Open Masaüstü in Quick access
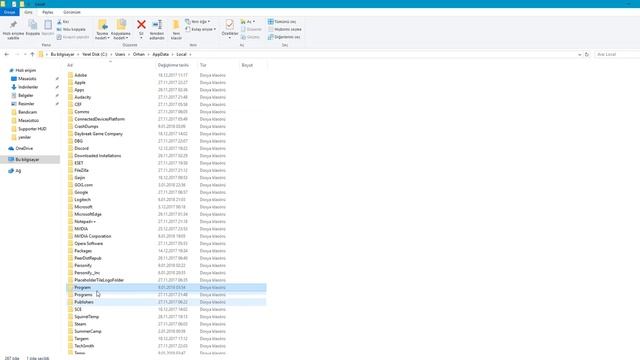 pos(27,79)
